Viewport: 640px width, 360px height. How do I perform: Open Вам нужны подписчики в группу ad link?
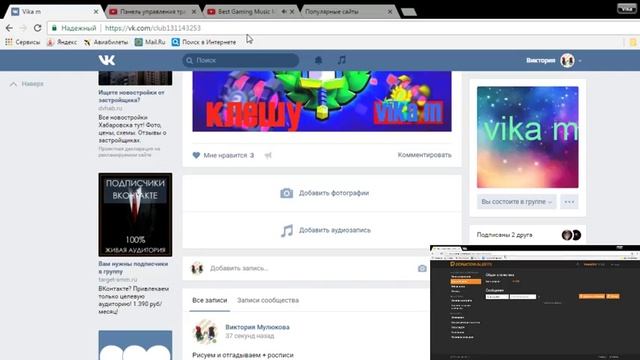pyautogui.click(x=133, y=267)
